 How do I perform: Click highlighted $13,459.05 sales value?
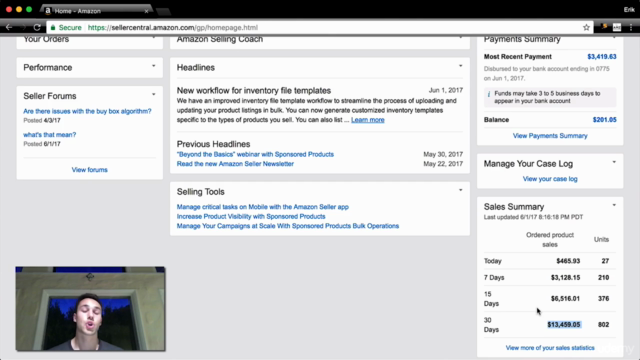(x=564, y=324)
